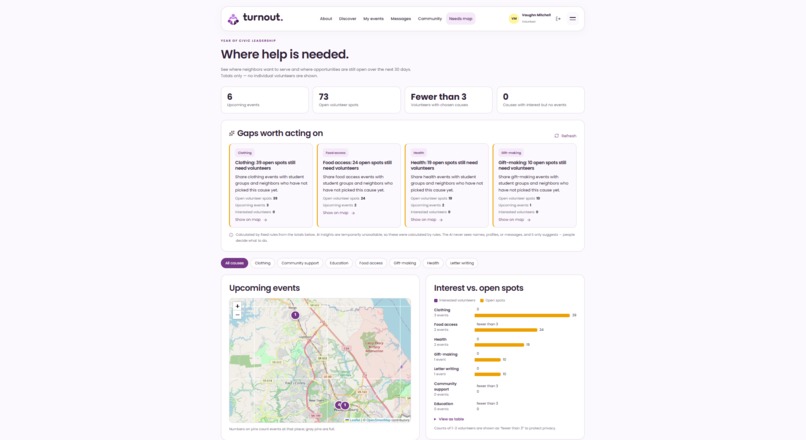Viewport: 806px width, 440px height.
Task: Navigate to the Community page
Action: point(430,19)
